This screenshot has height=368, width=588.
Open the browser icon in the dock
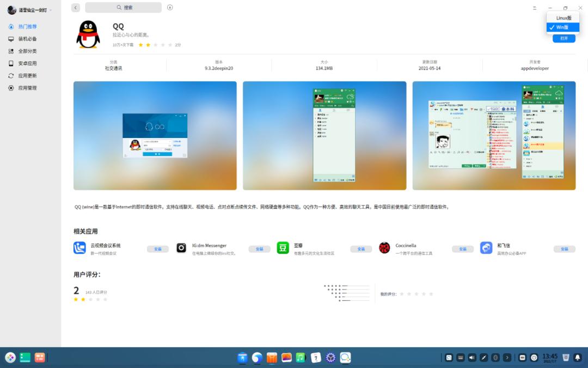coord(257,358)
